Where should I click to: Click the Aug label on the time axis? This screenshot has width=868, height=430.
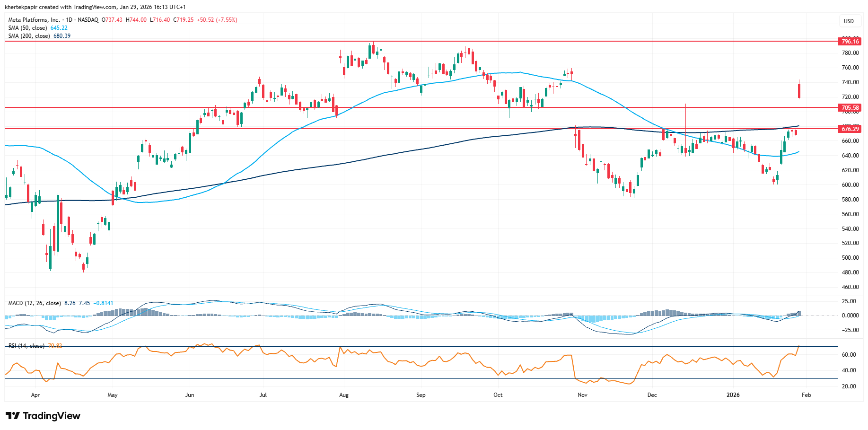pos(344,395)
